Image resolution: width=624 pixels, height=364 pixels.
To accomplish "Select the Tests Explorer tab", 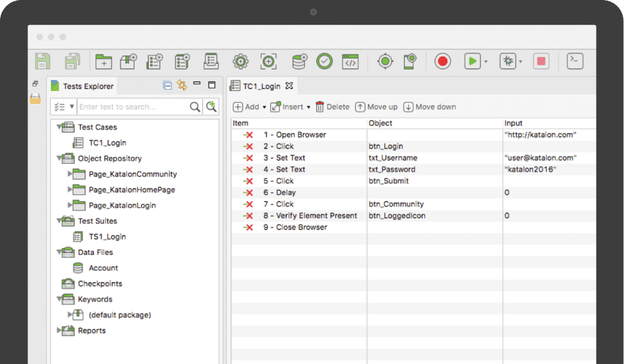I will tap(87, 86).
